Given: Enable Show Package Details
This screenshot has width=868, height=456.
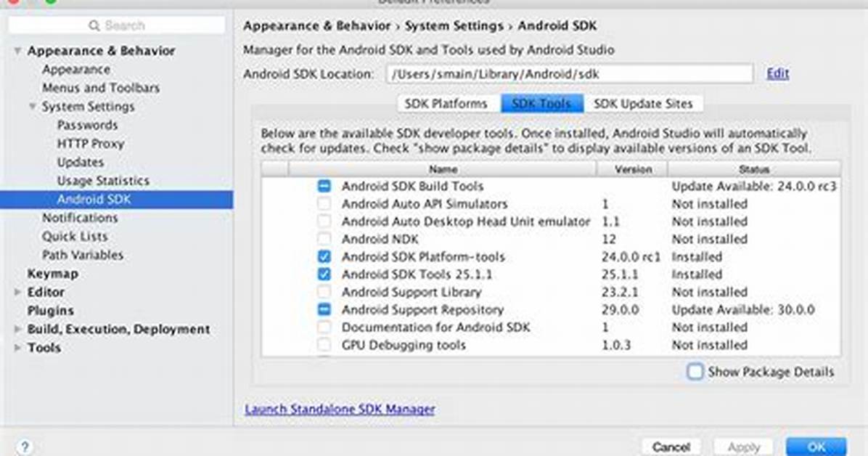Looking at the screenshot, I should pos(695,371).
